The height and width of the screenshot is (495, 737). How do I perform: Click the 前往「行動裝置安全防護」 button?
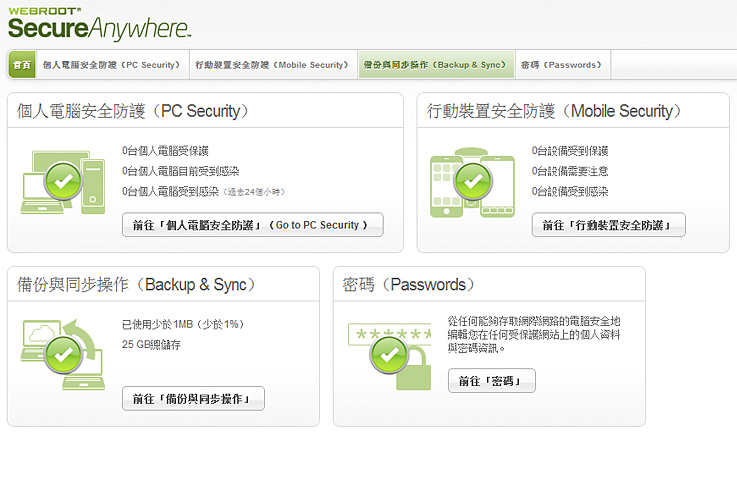608,225
